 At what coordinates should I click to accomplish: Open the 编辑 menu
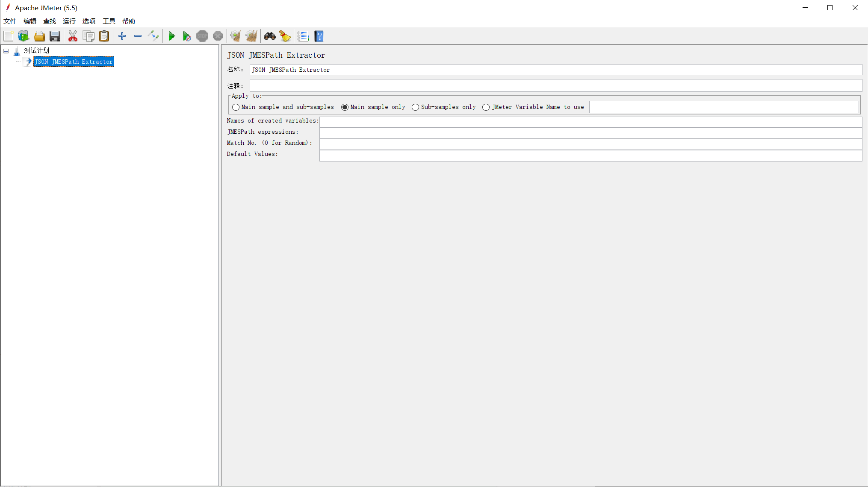30,21
